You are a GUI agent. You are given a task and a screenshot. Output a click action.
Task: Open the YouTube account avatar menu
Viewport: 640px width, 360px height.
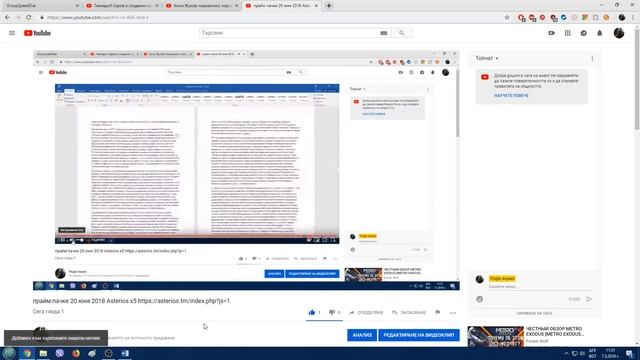coord(619,33)
